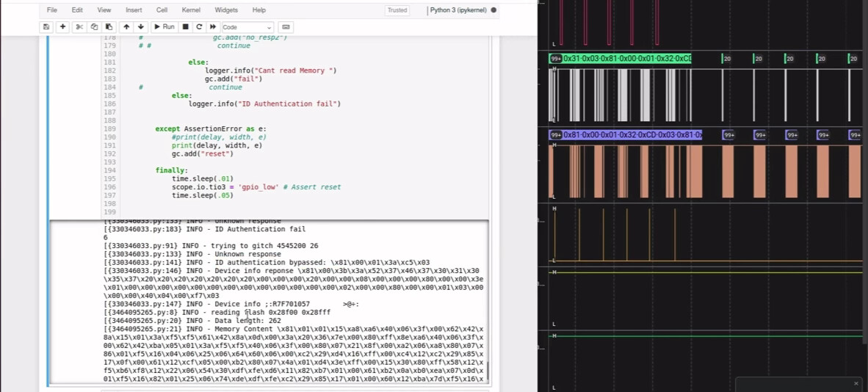Screen dimensions: 868x392
Task: Open the Kernel menu
Action: 191,10
